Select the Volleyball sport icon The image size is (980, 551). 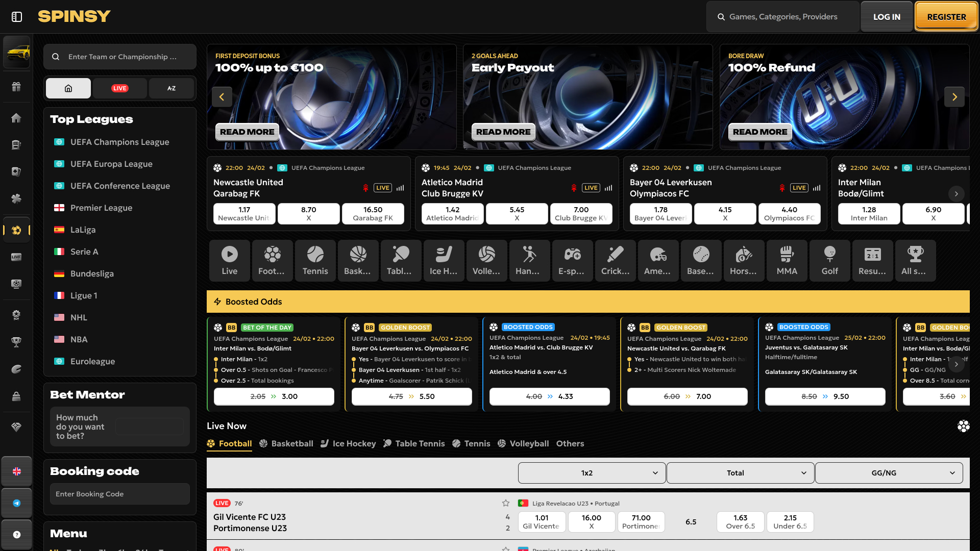[486, 260]
